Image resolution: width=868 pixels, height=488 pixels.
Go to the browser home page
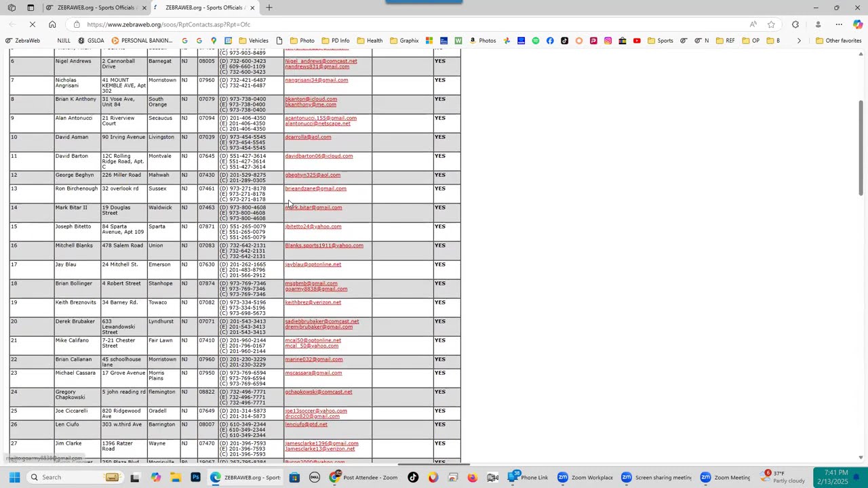click(52, 24)
